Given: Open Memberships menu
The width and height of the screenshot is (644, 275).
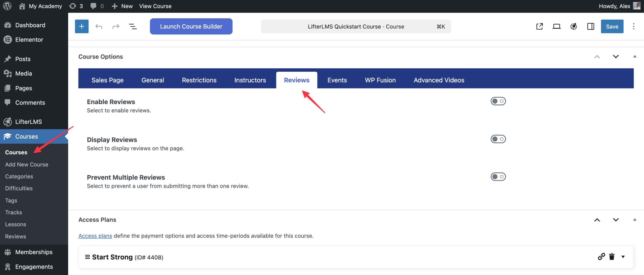Looking at the screenshot, I should point(34,252).
